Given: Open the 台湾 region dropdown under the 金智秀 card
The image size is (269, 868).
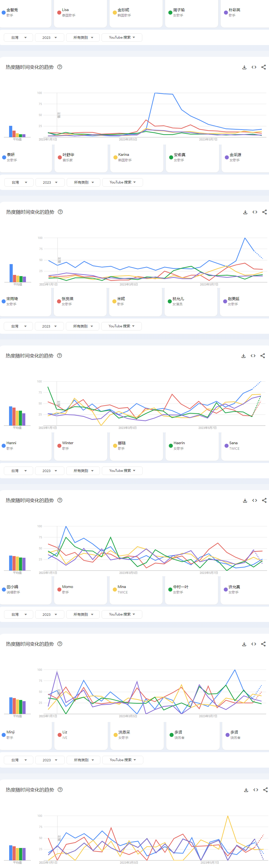Looking at the screenshot, I should click(19, 37).
